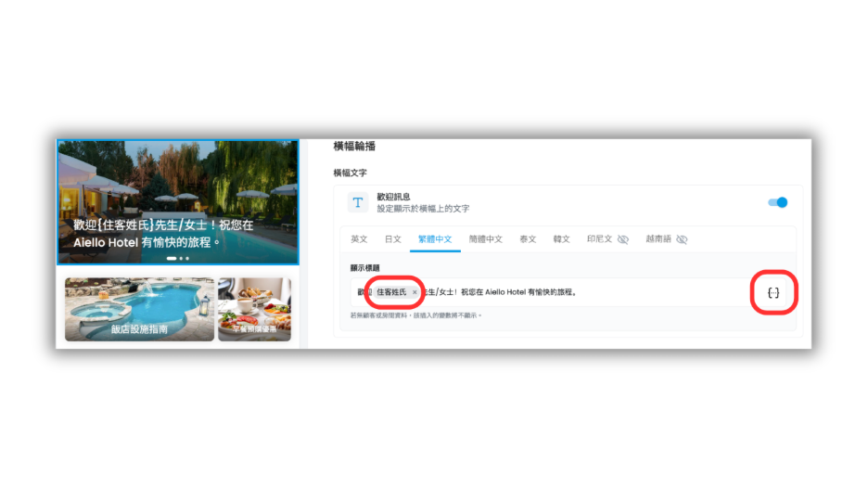Switch to the 日文 language tab
Screen dimensions: 868x488
[392, 239]
